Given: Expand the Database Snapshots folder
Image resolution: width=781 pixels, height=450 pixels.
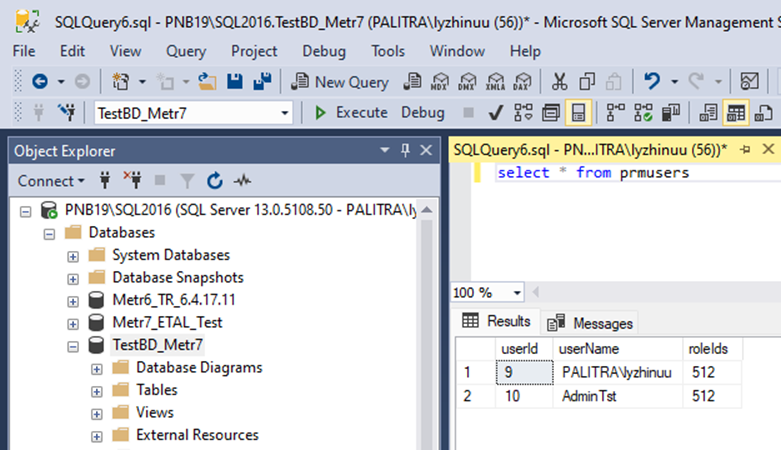Looking at the screenshot, I should pyautogui.click(x=73, y=279).
